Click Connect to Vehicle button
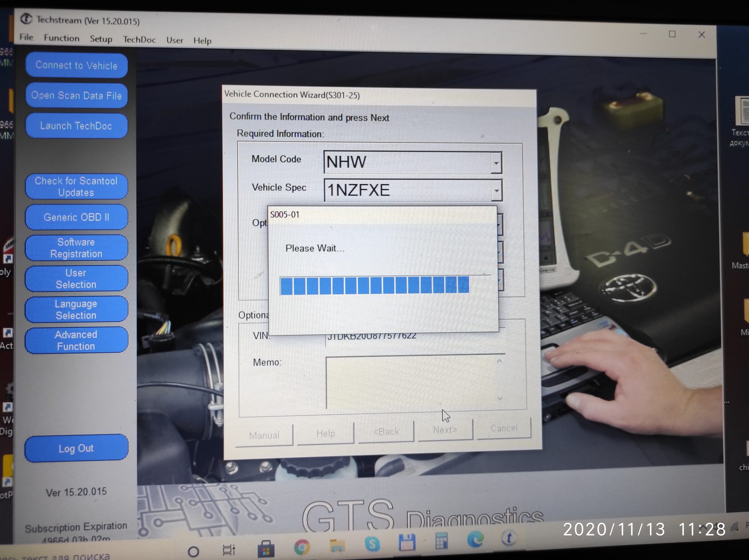Image resolution: width=749 pixels, height=560 pixels. [76, 65]
